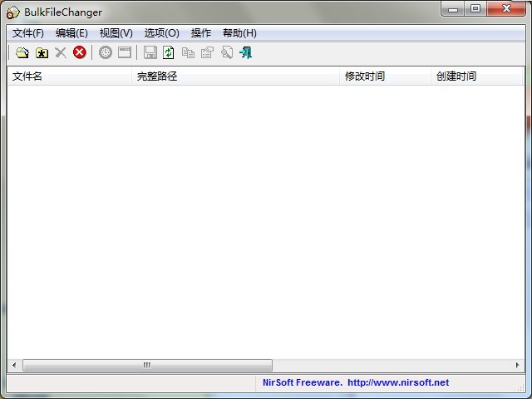Open the file properties toolbar icon

(x=207, y=52)
